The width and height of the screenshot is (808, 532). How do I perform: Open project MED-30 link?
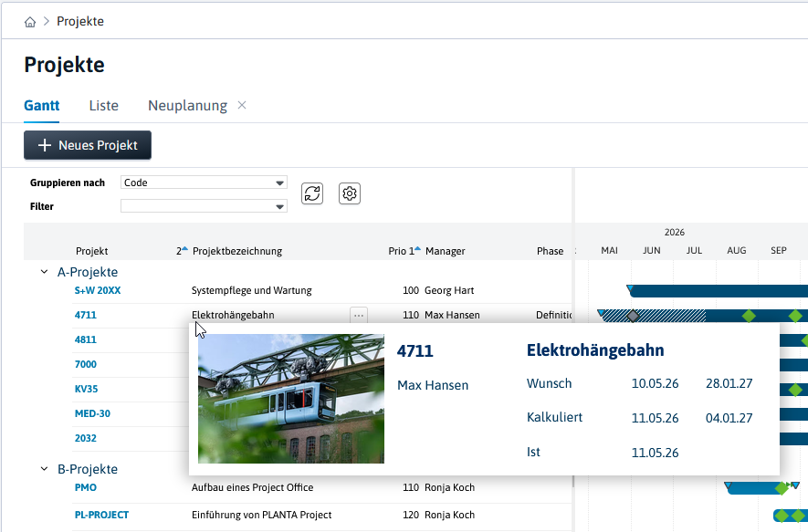point(92,413)
